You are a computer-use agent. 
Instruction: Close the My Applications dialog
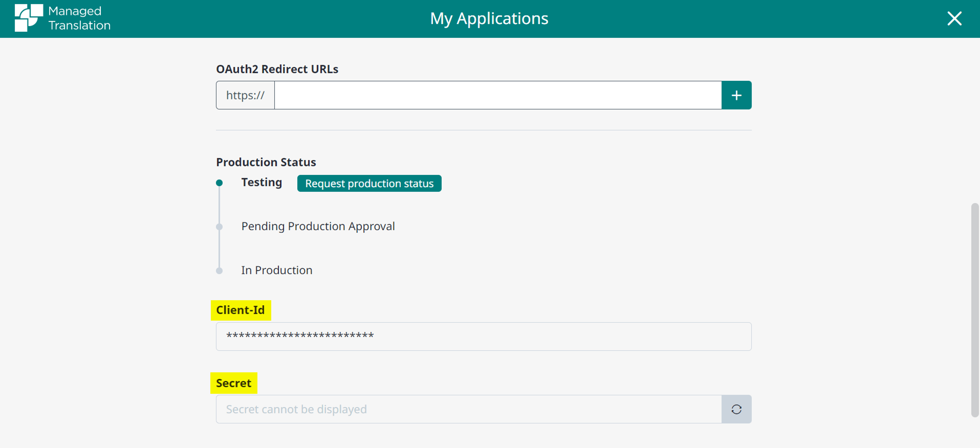[954, 18]
